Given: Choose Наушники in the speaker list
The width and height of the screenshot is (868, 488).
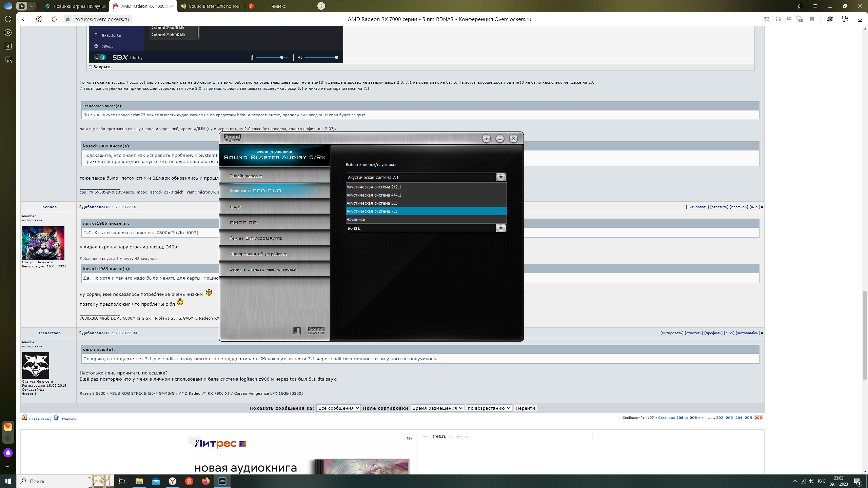Looking at the screenshot, I should tap(356, 220).
